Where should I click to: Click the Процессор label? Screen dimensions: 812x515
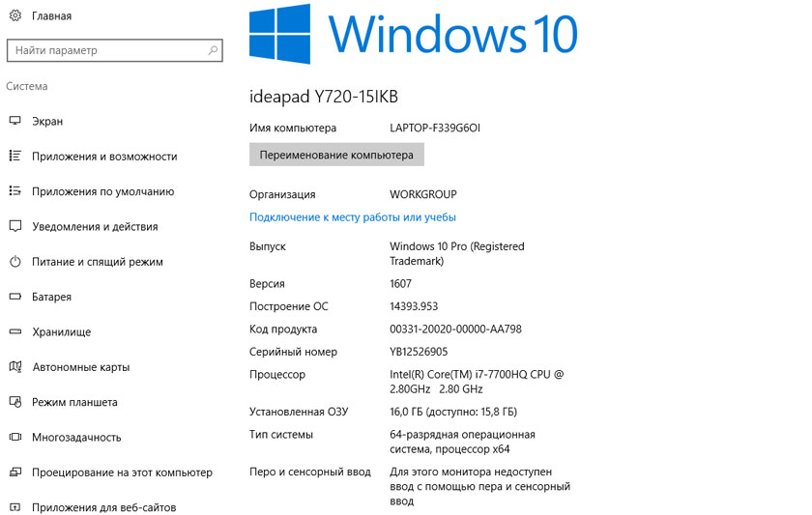(277, 375)
